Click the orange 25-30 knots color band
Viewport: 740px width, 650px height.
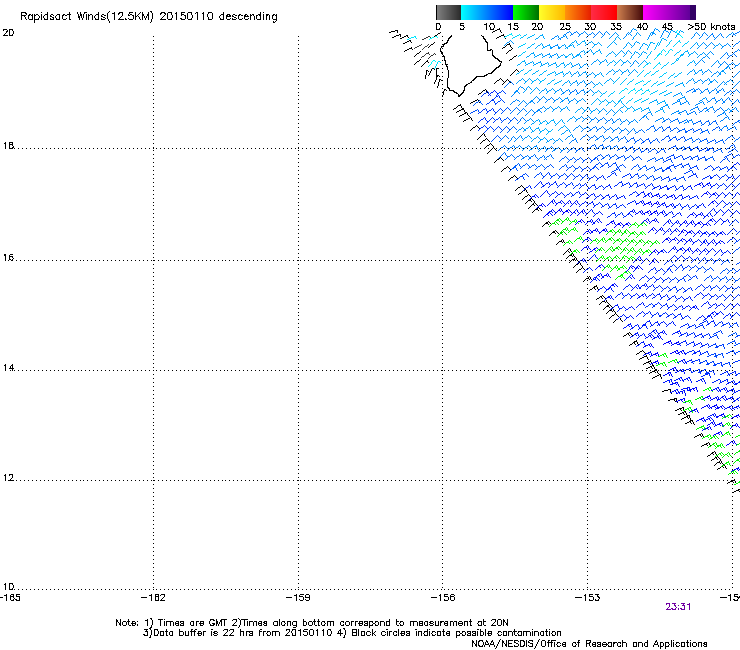[x=578, y=12]
